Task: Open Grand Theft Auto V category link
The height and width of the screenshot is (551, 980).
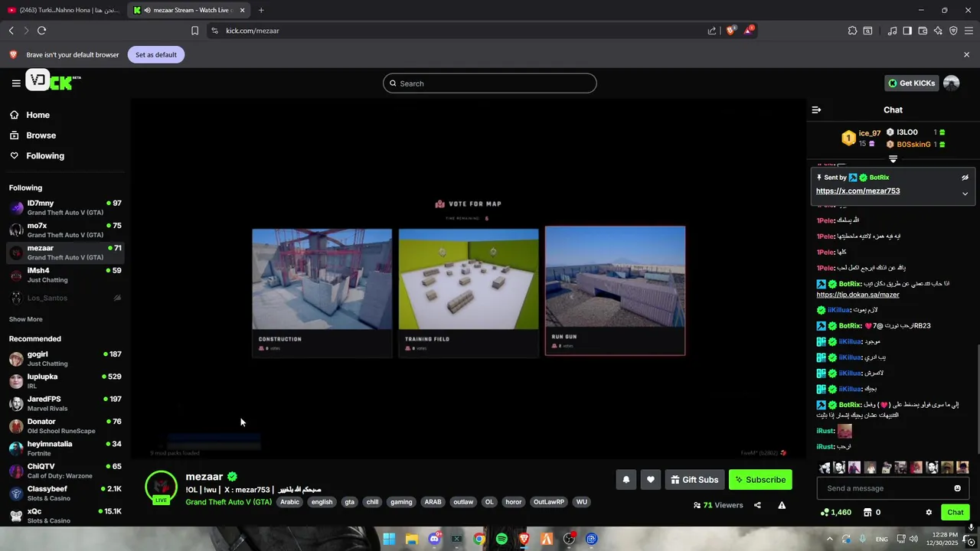Action: 228,502
